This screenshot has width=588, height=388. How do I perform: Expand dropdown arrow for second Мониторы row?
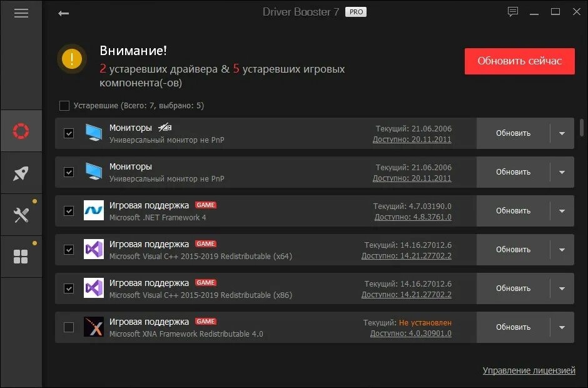(562, 172)
